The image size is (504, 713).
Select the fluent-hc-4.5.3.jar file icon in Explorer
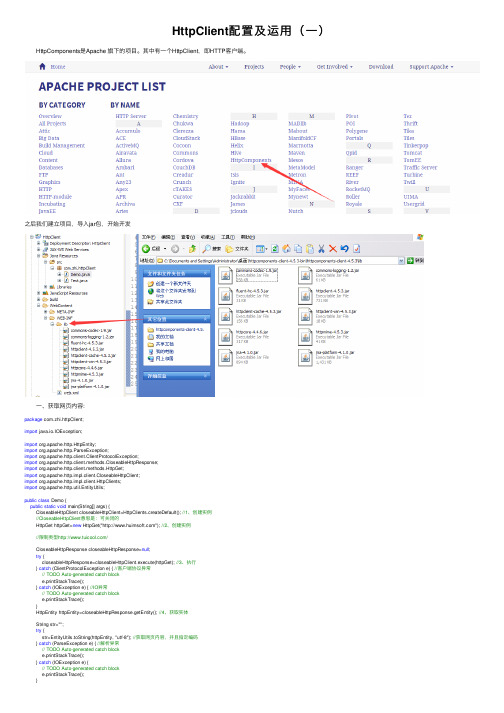226,296
